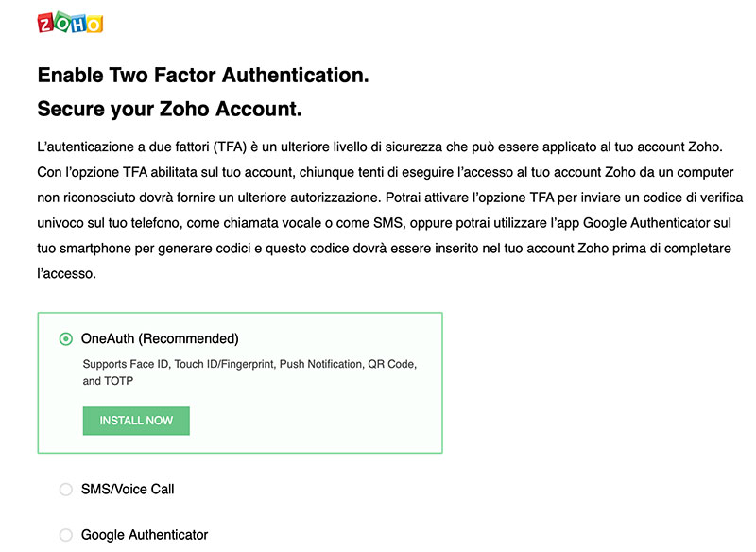Click the SMS/Voice Call label text
756x552 pixels.
[128, 490]
